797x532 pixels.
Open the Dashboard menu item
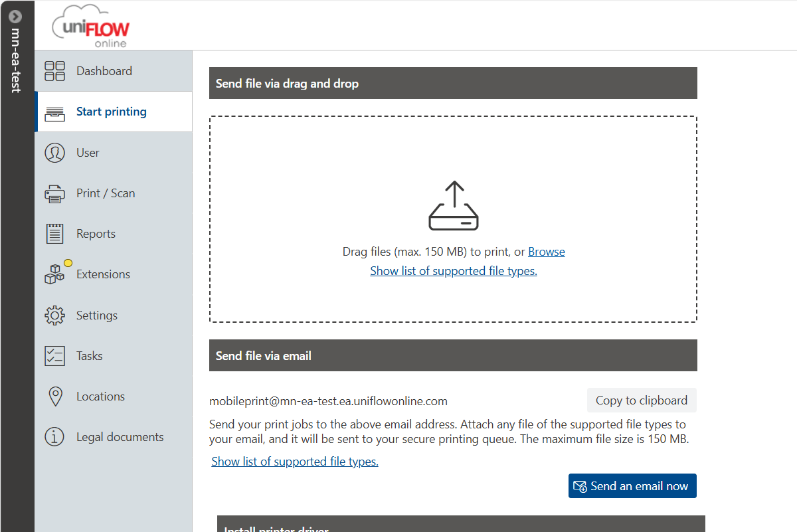114,71
